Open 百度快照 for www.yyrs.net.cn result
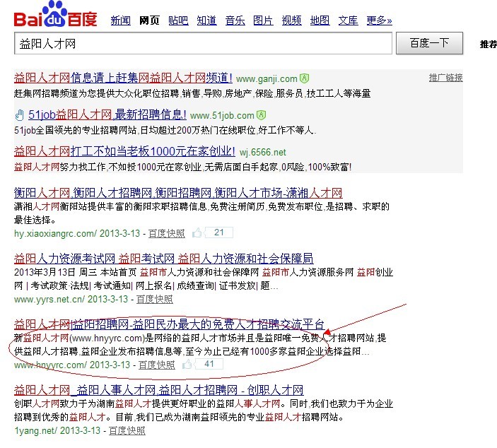497x448 pixels. [155, 299]
